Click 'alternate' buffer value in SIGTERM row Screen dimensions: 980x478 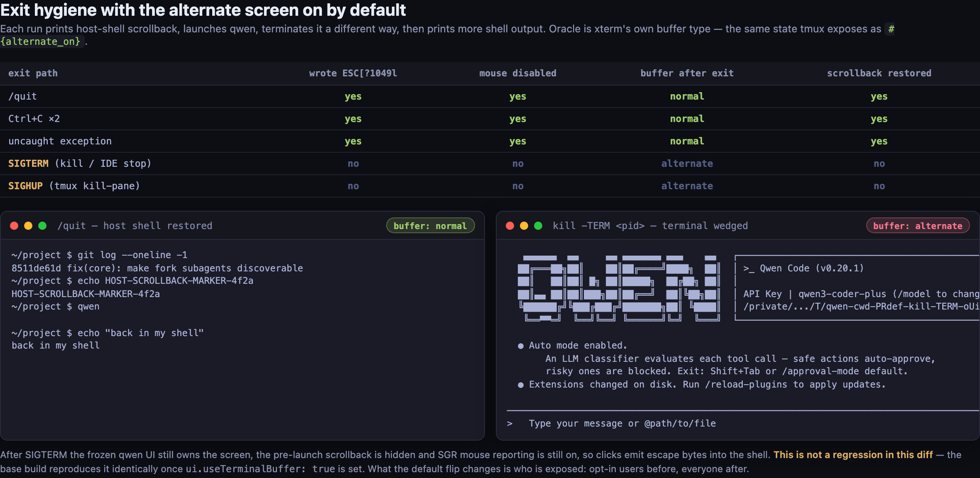pyautogui.click(x=687, y=163)
